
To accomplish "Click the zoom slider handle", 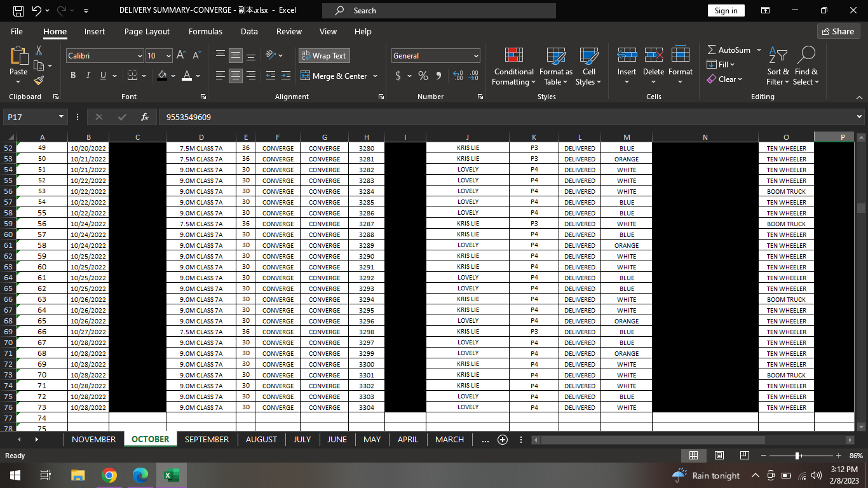I will tap(797, 456).
